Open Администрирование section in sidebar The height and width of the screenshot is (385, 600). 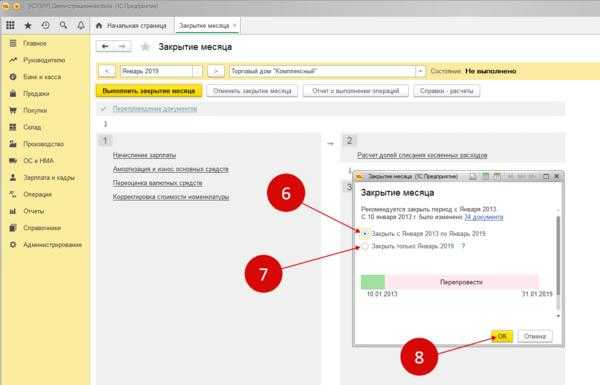point(52,245)
